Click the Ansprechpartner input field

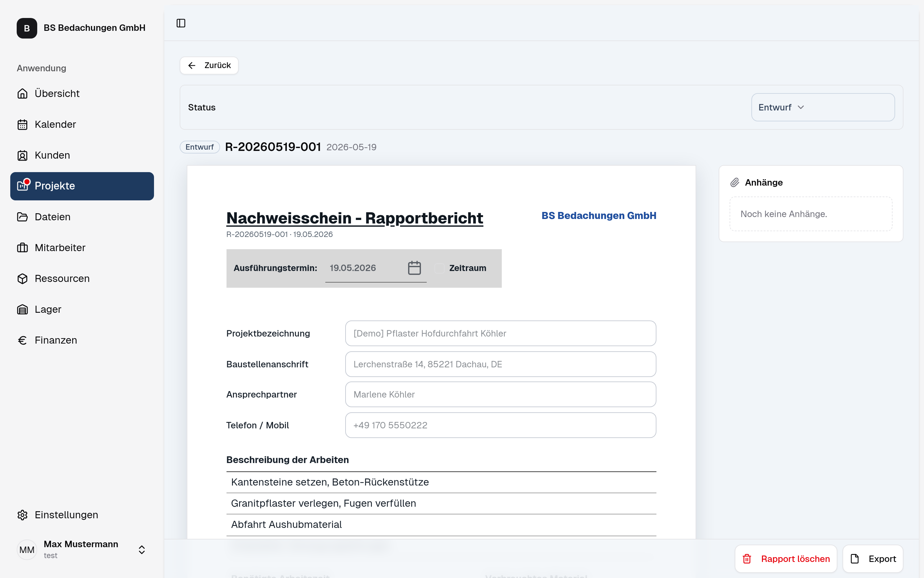tap(501, 395)
